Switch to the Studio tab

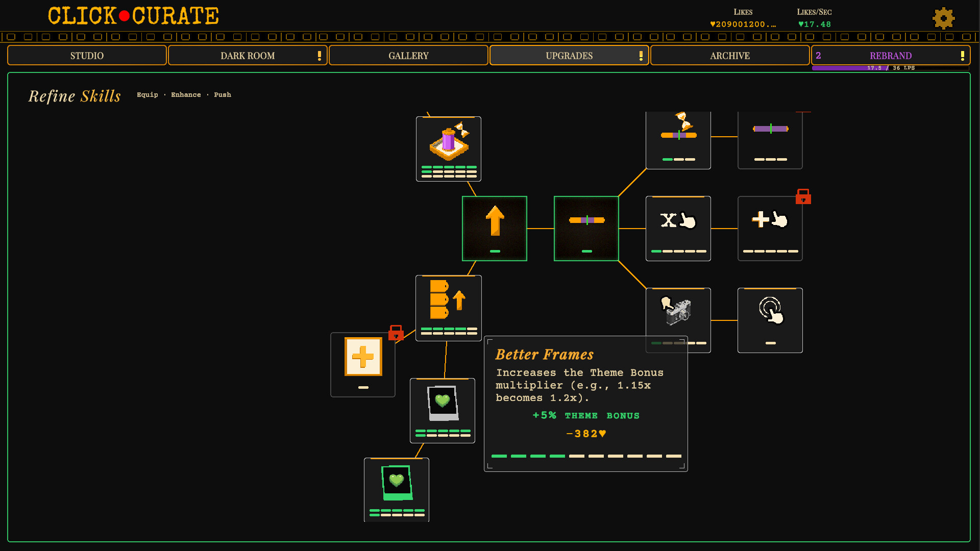click(87, 56)
